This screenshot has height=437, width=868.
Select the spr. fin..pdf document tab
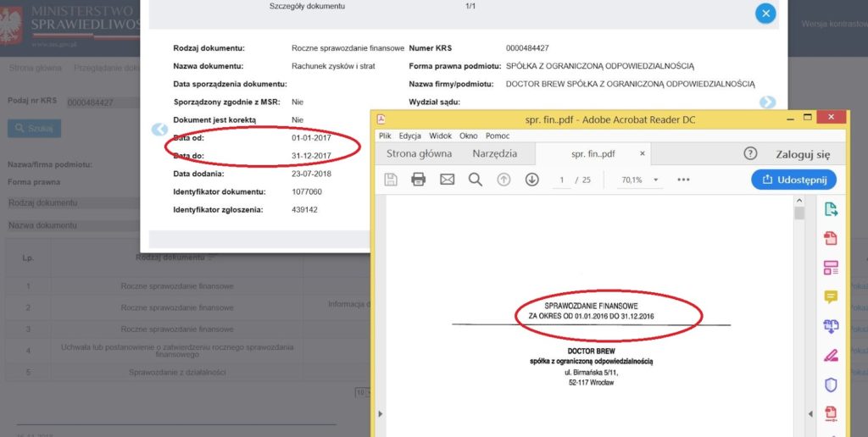[593, 154]
